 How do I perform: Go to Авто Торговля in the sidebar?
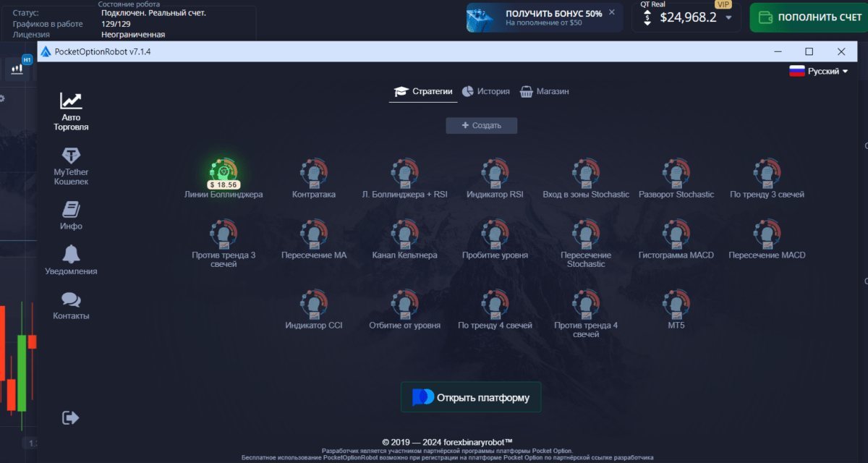click(71, 111)
